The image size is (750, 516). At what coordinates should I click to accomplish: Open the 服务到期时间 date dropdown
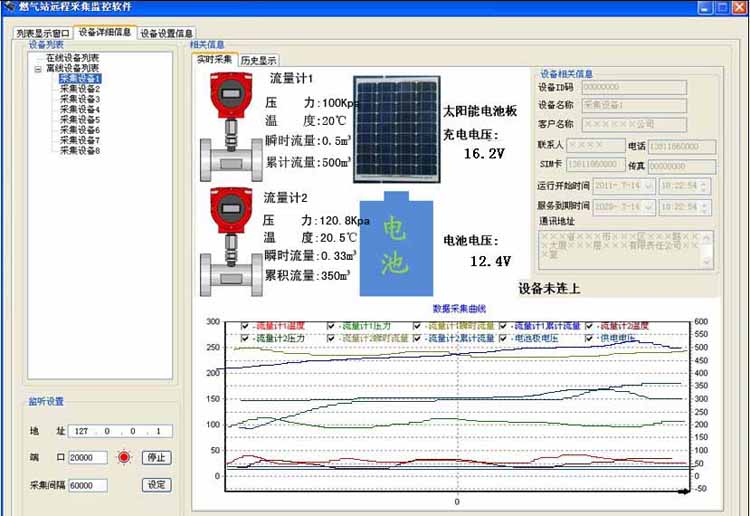(x=649, y=207)
